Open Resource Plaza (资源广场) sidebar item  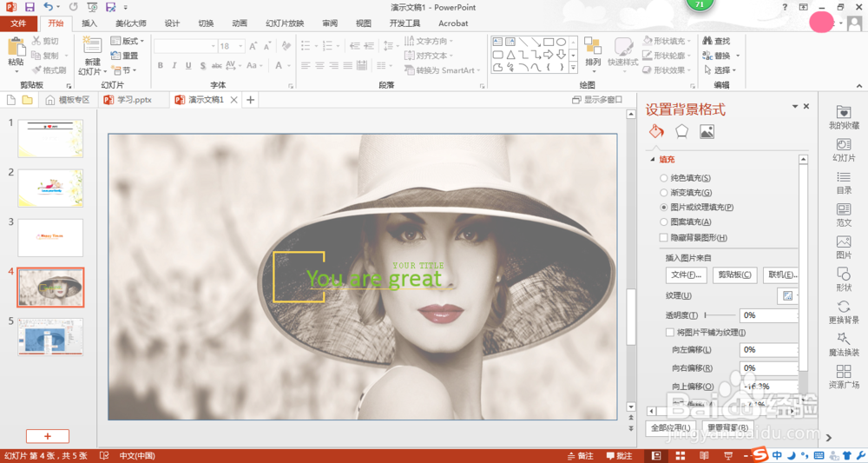(844, 377)
